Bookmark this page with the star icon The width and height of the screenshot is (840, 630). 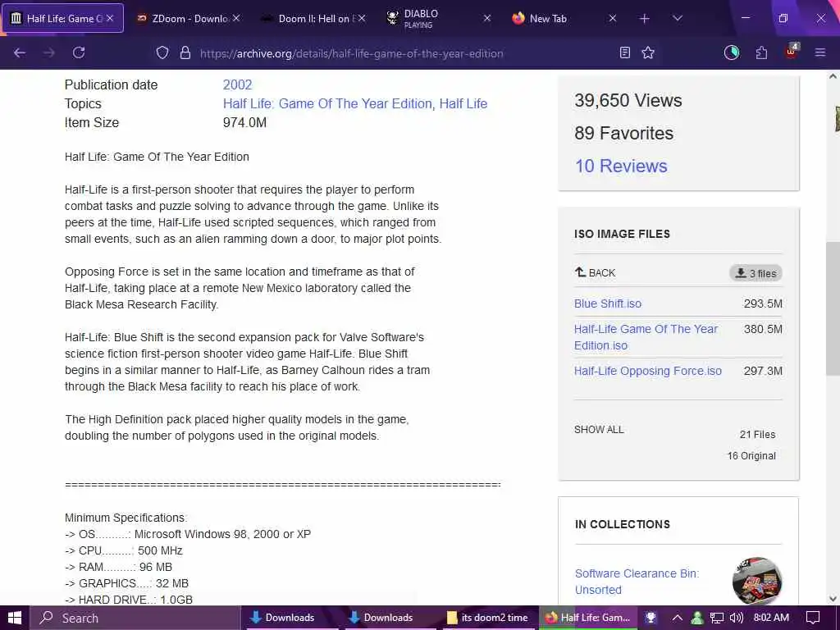648,52
